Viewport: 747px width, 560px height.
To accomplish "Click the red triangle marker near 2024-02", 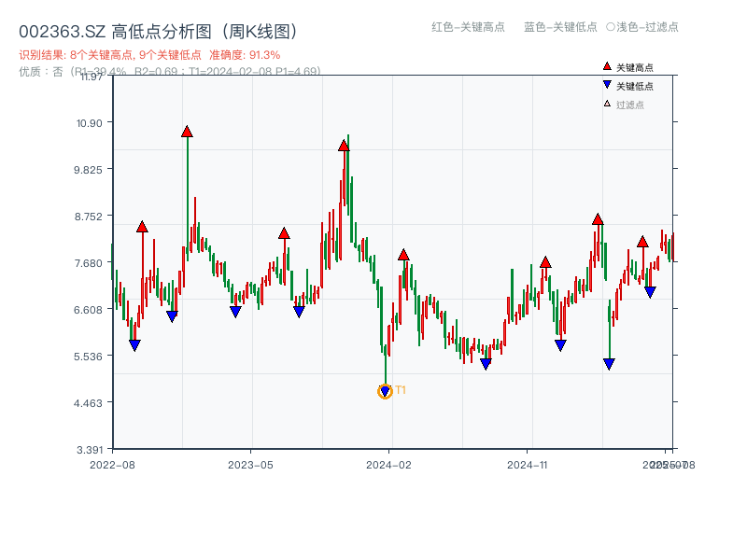I will tap(404, 255).
